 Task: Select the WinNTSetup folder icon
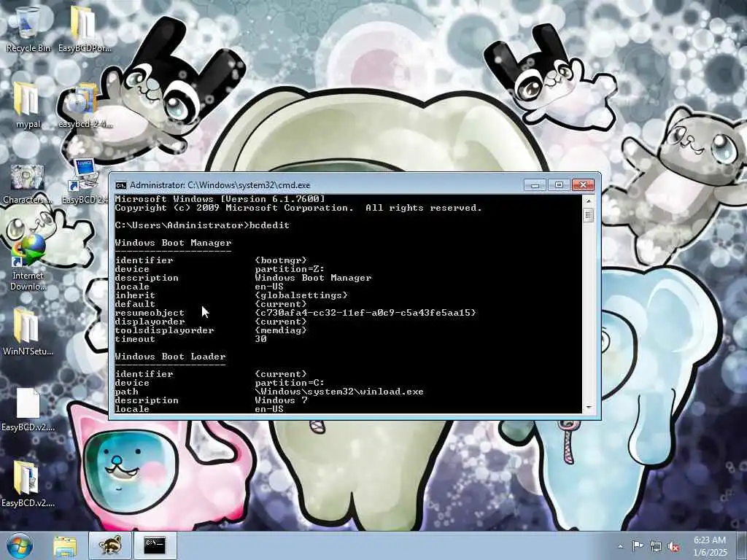coord(28,332)
